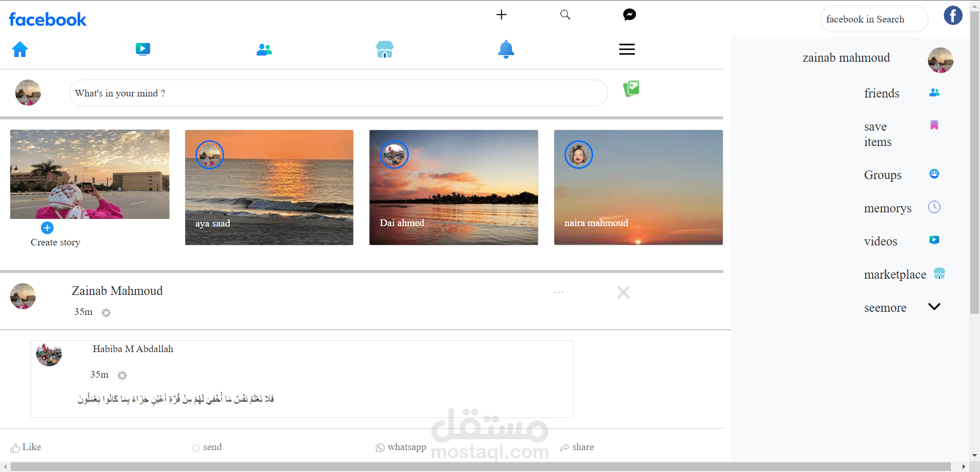The height and width of the screenshot is (472, 980).
Task: Click the Arabic text of shared post
Action: [x=176, y=399]
